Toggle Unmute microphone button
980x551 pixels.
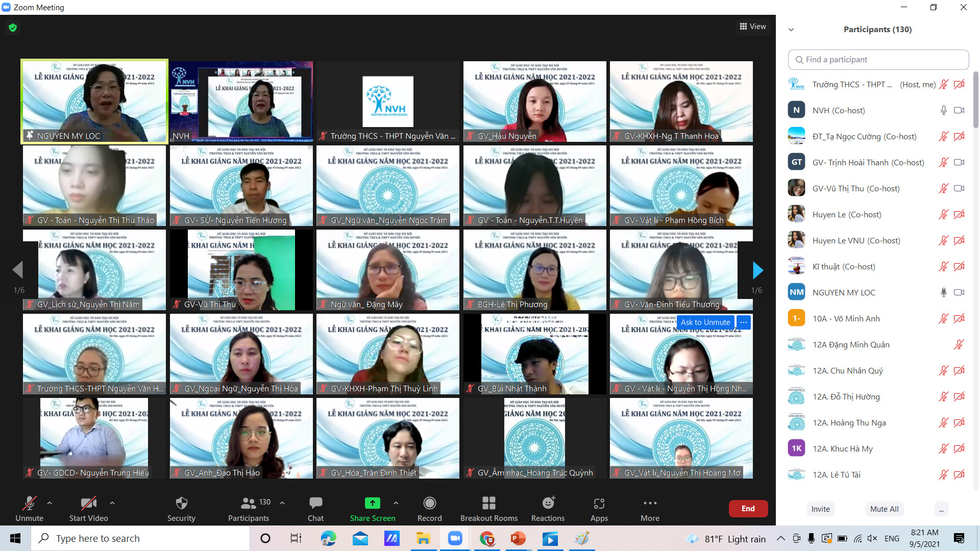[29, 503]
